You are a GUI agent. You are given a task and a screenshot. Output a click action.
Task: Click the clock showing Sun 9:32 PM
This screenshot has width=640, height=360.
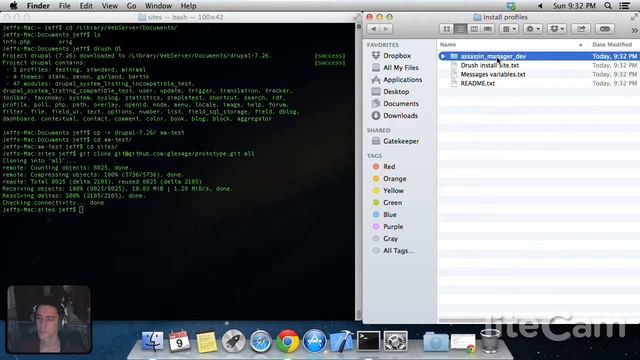click(x=574, y=6)
